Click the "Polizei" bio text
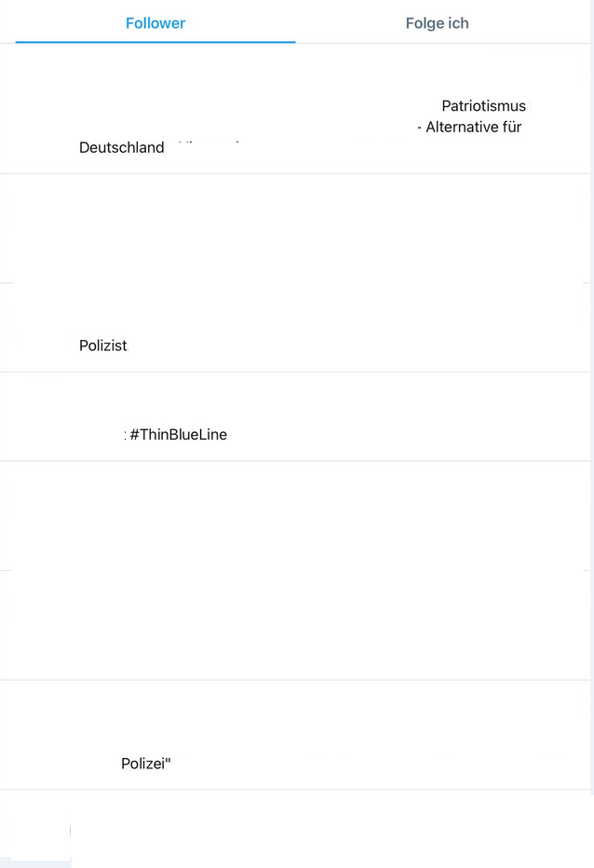Screen dimensions: 594x868 pos(143,764)
